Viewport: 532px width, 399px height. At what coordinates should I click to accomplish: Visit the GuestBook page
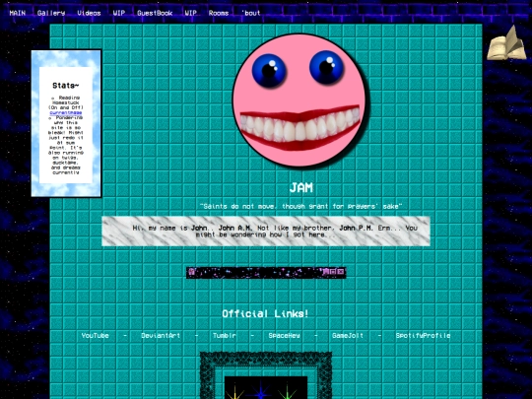(x=155, y=13)
